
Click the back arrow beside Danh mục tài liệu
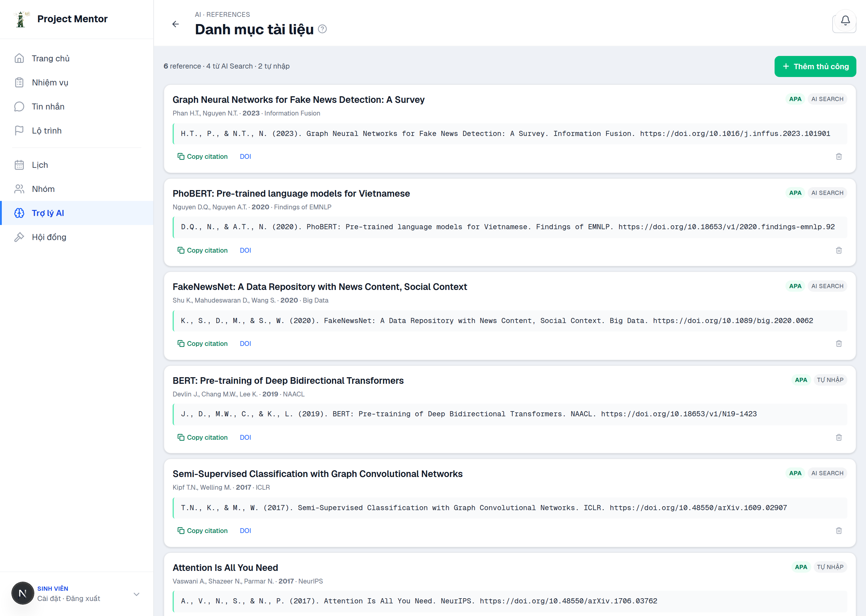click(175, 24)
